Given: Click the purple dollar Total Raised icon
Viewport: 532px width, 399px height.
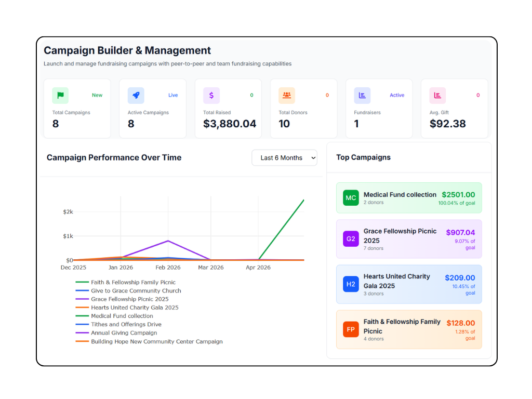Looking at the screenshot, I should pos(211,96).
